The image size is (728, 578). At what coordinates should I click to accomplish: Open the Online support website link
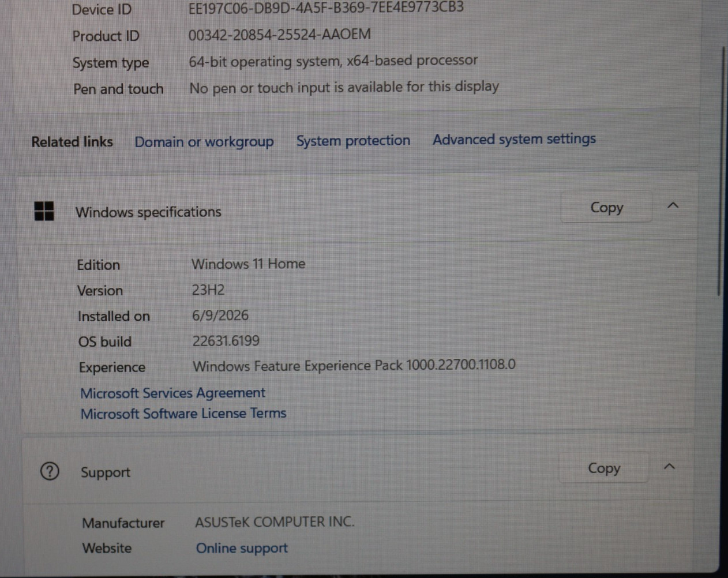242,548
